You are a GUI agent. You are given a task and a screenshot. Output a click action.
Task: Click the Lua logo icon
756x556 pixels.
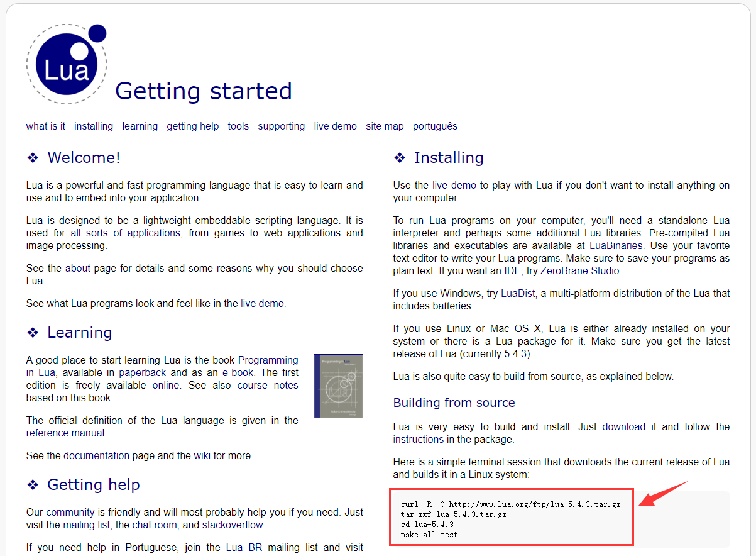tap(67, 64)
